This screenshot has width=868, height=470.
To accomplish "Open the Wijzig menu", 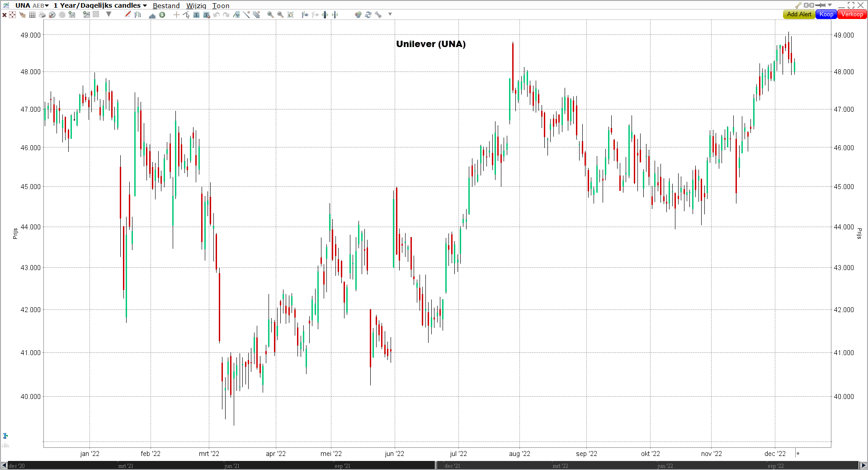I will pyautogui.click(x=196, y=5).
